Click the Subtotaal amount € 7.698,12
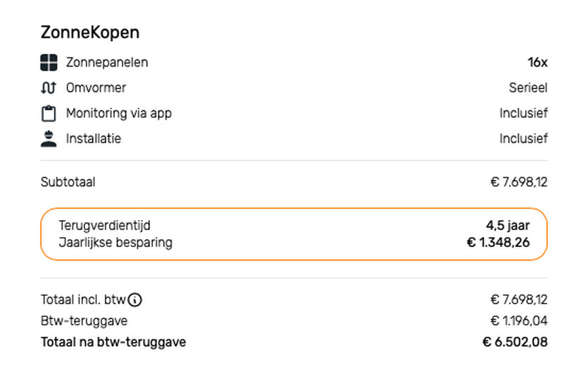Screen dimensions: 588x392 [519, 183]
